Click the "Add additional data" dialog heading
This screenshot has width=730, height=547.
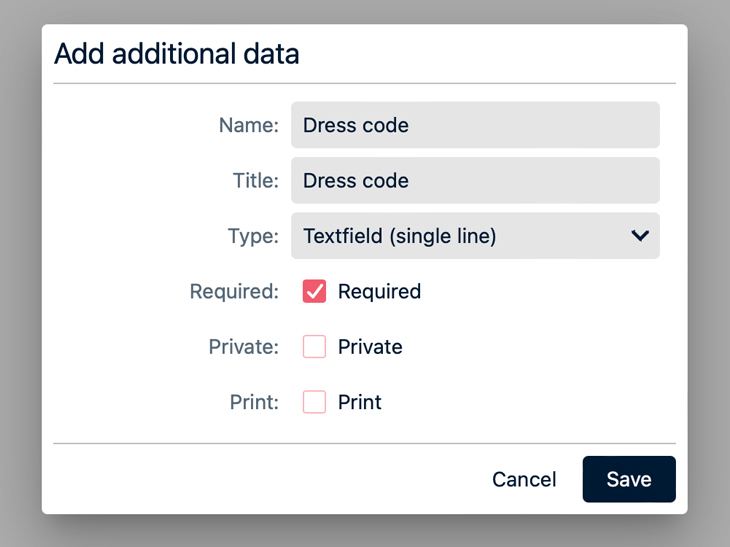click(177, 54)
